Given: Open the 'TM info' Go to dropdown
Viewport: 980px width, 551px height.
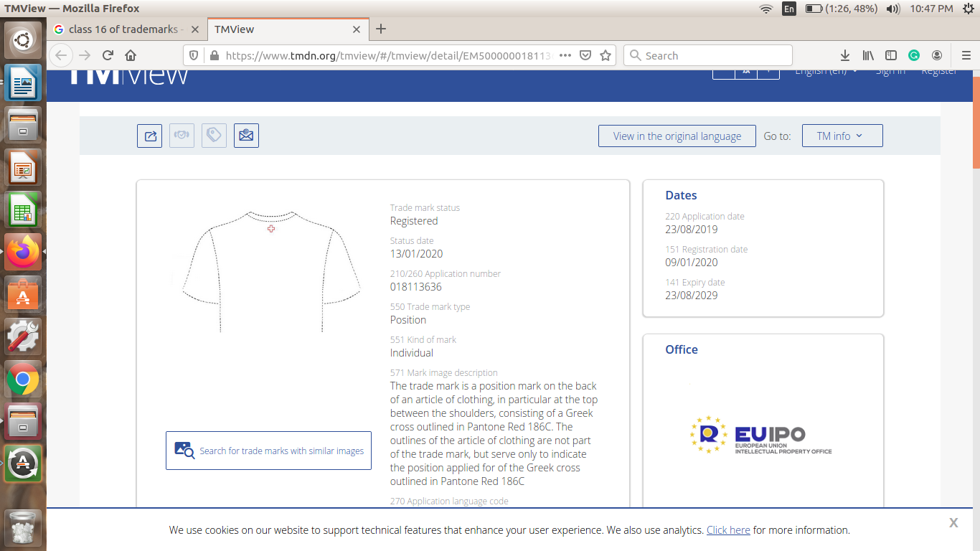Looking at the screenshot, I should 842,136.
